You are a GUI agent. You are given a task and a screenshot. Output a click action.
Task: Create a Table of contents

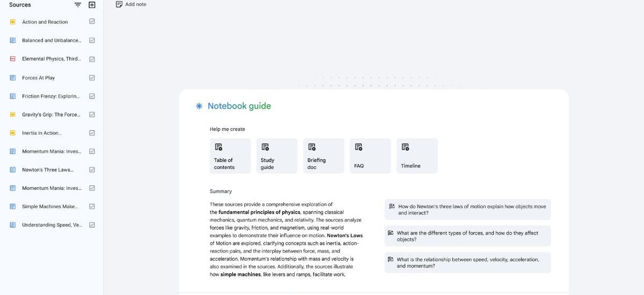pos(230,156)
